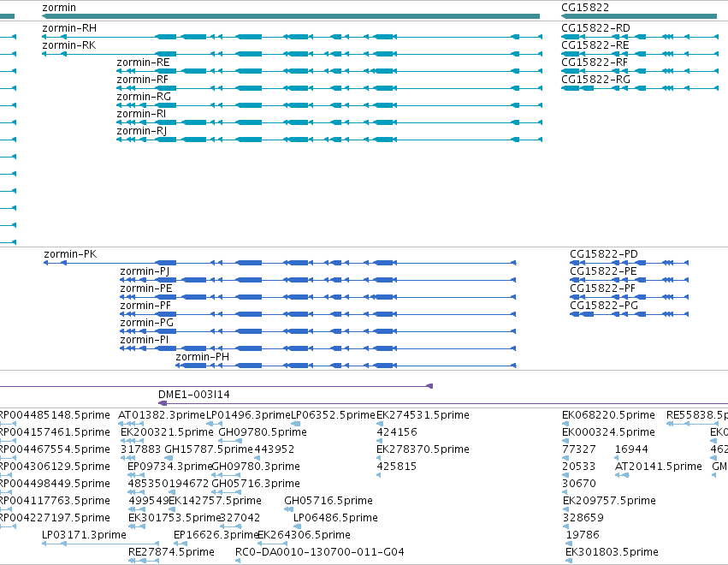728x565 pixels.
Task: Click feature 20533
Action: click(579, 467)
